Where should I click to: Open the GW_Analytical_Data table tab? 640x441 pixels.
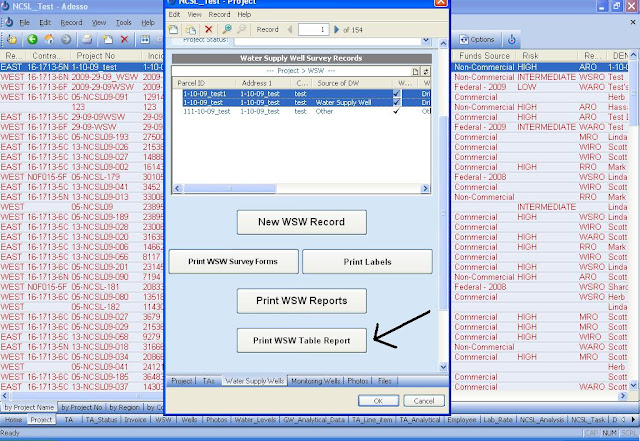313,419
